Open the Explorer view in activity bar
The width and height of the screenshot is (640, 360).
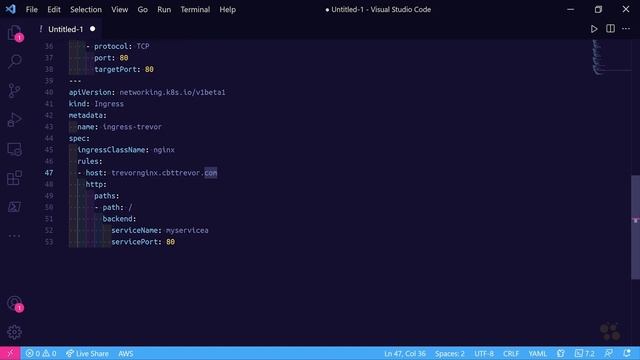tap(15, 33)
